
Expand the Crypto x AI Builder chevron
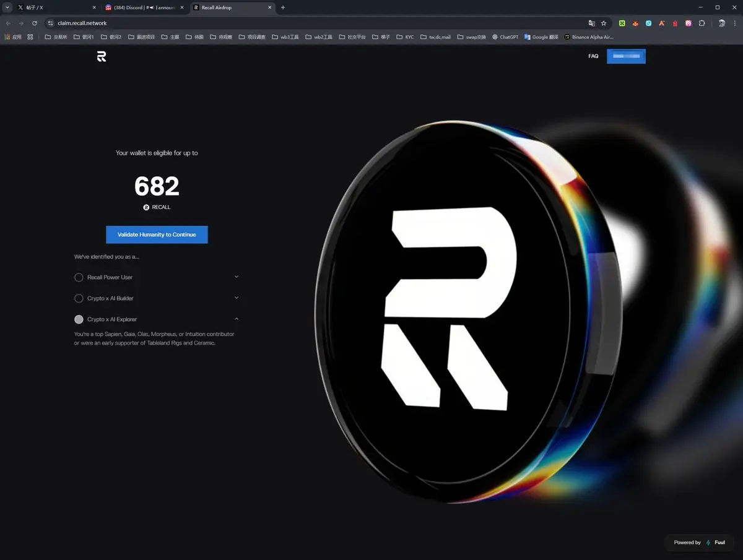click(237, 298)
